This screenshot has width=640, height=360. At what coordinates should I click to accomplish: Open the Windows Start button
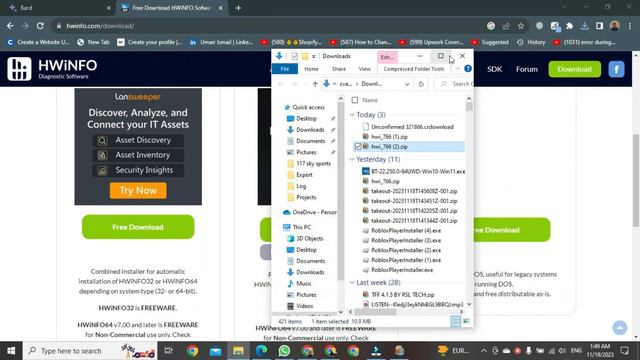coord(11,351)
